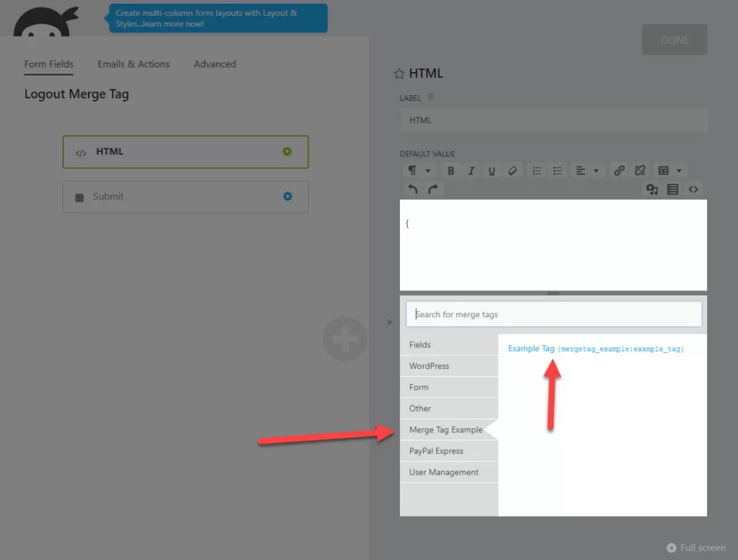This screenshot has width=738, height=560.
Task: Insert a hyperlink using the link icon
Action: [x=618, y=170]
